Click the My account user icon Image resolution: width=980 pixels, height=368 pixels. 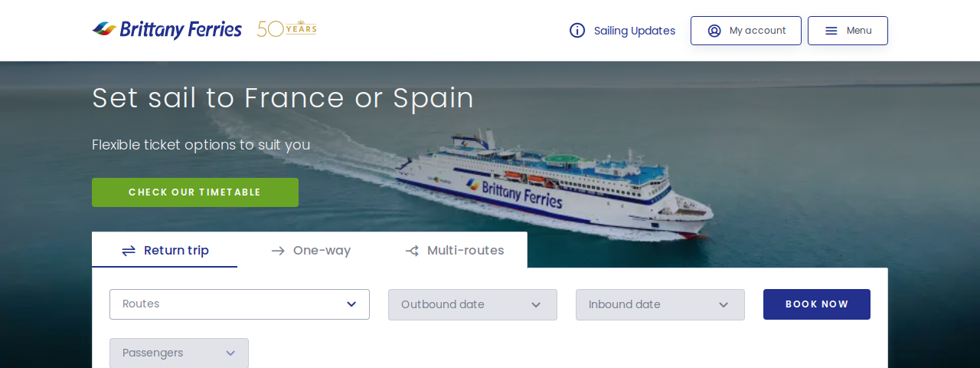click(x=714, y=31)
